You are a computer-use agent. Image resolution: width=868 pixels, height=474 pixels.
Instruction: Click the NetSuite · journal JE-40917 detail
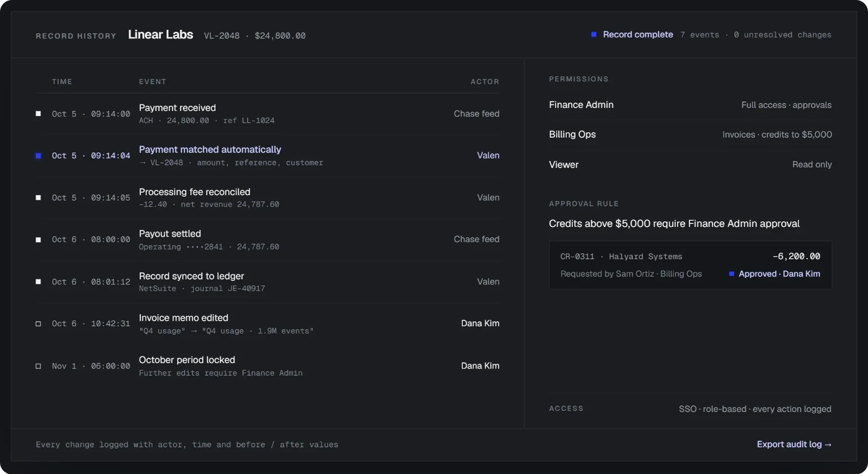pos(202,288)
